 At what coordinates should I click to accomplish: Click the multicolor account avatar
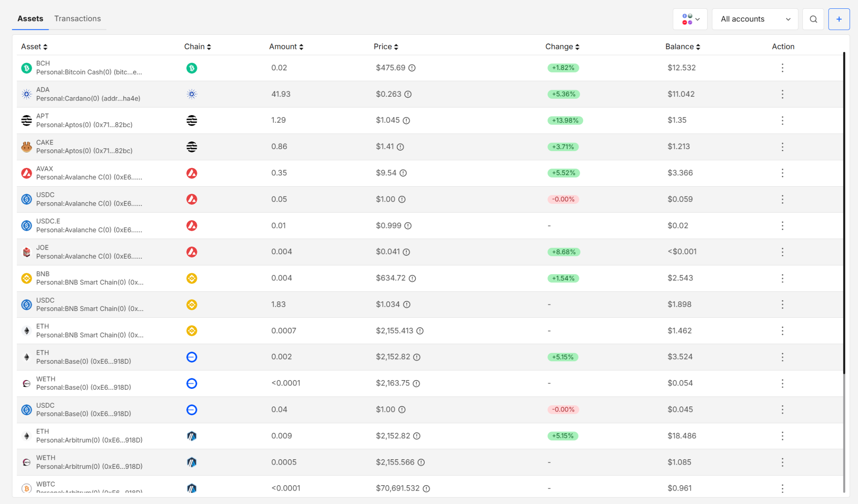[x=687, y=19]
